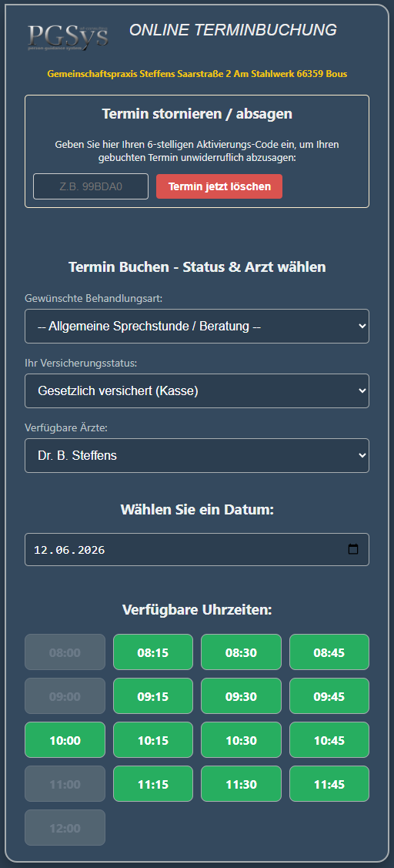This screenshot has height=868, width=394.
Task: Click the disabled 08:00 time slot
Action: pos(65,652)
